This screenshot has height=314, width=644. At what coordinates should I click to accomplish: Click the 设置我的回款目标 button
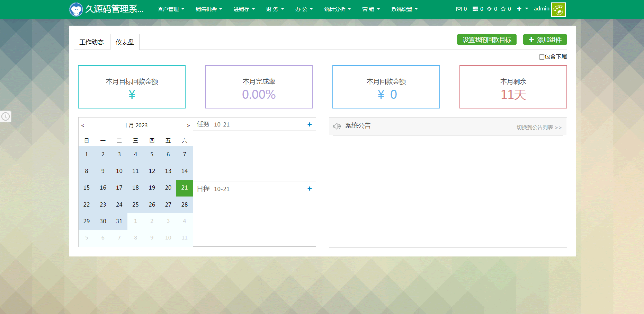pos(486,40)
